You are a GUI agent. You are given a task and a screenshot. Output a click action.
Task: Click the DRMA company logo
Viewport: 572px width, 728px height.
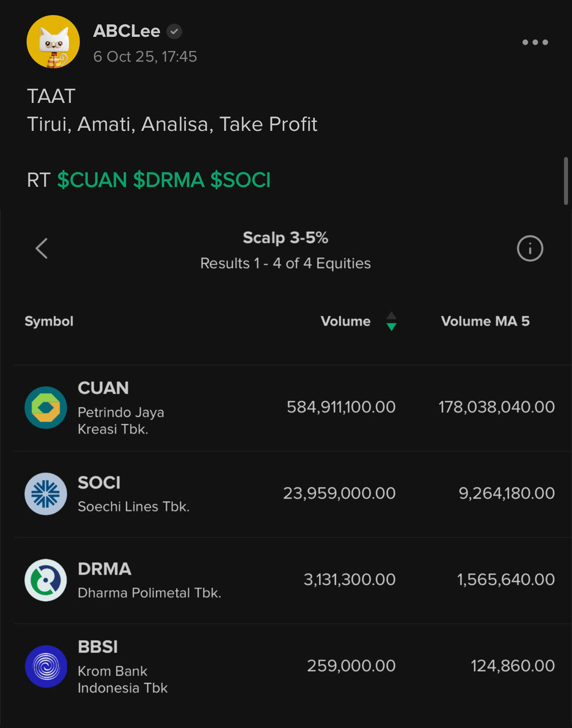pyautogui.click(x=46, y=580)
